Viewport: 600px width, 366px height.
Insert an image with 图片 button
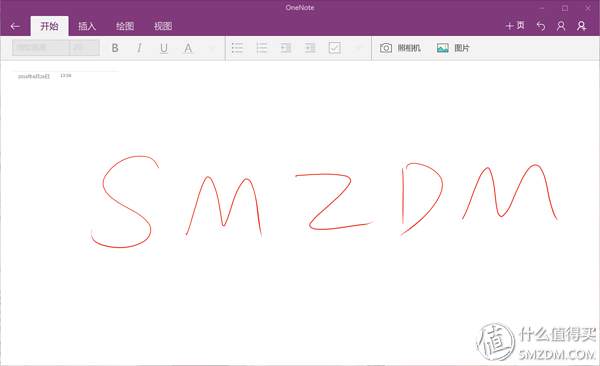coord(453,48)
